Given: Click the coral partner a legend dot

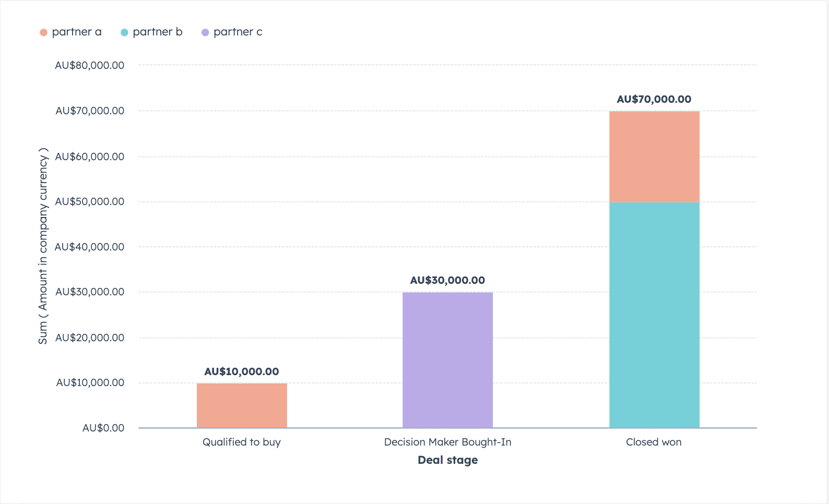Looking at the screenshot, I should [44, 33].
